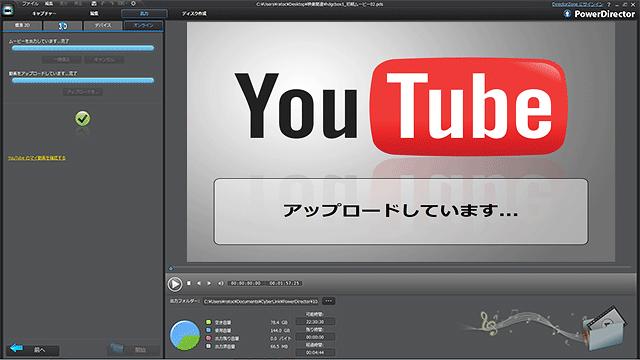The image size is (640, 360).
Task: Open the ファイル menu
Action: pos(30,4)
